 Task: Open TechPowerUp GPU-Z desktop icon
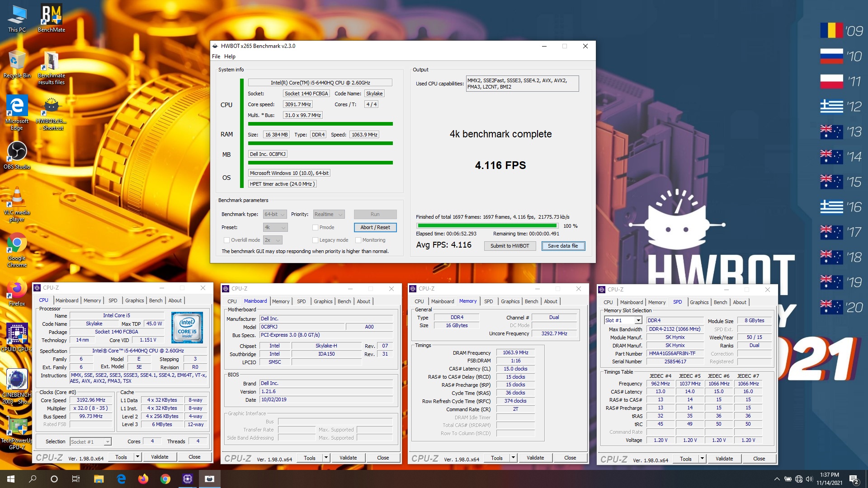(x=17, y=433)
